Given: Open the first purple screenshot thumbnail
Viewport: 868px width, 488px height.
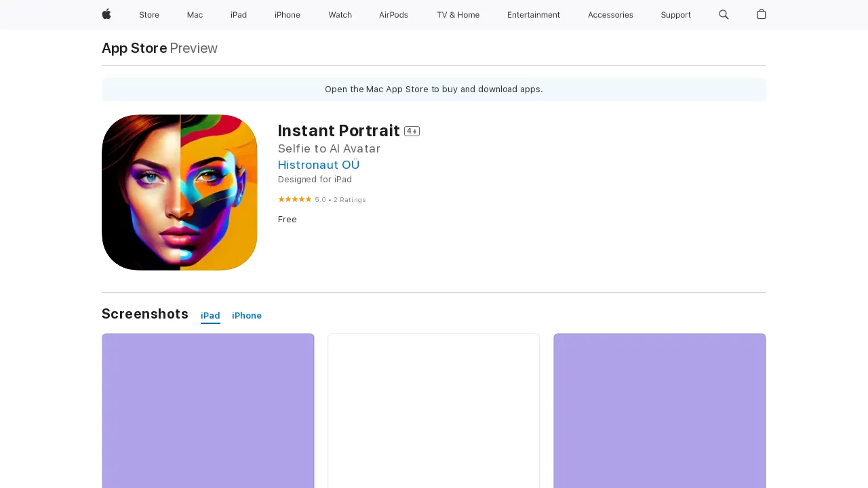Looking at the screenshot, I should pos(208,411).
